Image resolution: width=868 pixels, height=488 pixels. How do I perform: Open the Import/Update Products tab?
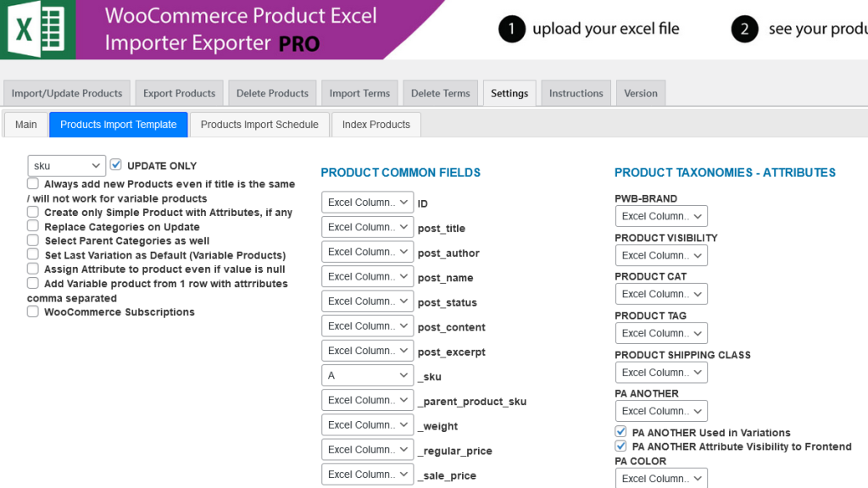[67, 93]
